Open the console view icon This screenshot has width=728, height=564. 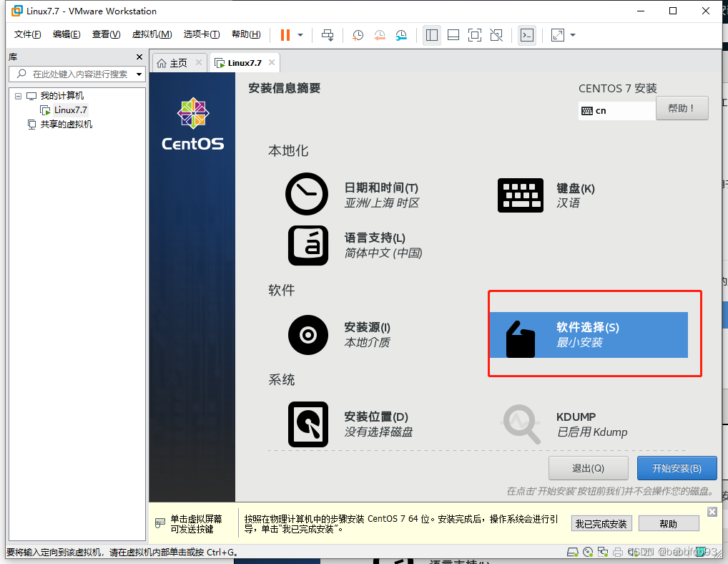[527, 35]
